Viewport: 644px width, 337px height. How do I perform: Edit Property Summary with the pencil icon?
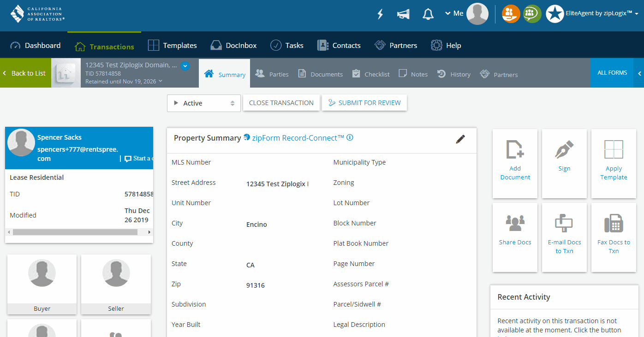coord(460,139)
